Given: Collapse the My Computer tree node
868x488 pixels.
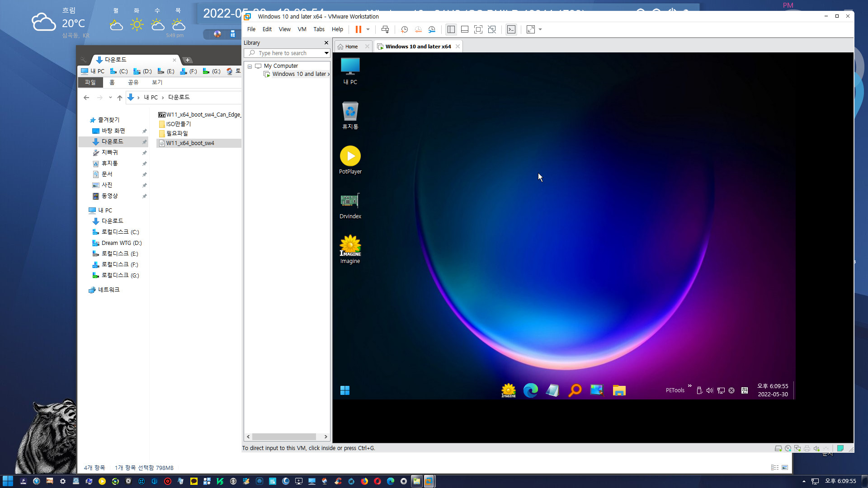Looking at the screenshot, I should 250,66.
